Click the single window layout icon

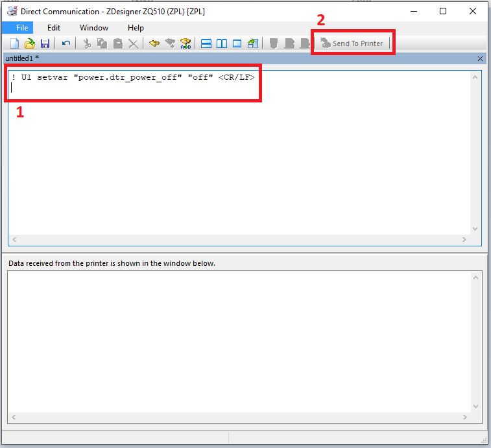(x=237, y=43)
